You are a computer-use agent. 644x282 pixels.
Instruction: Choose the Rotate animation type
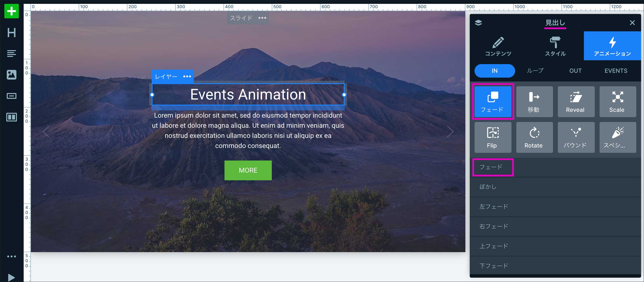534,137
